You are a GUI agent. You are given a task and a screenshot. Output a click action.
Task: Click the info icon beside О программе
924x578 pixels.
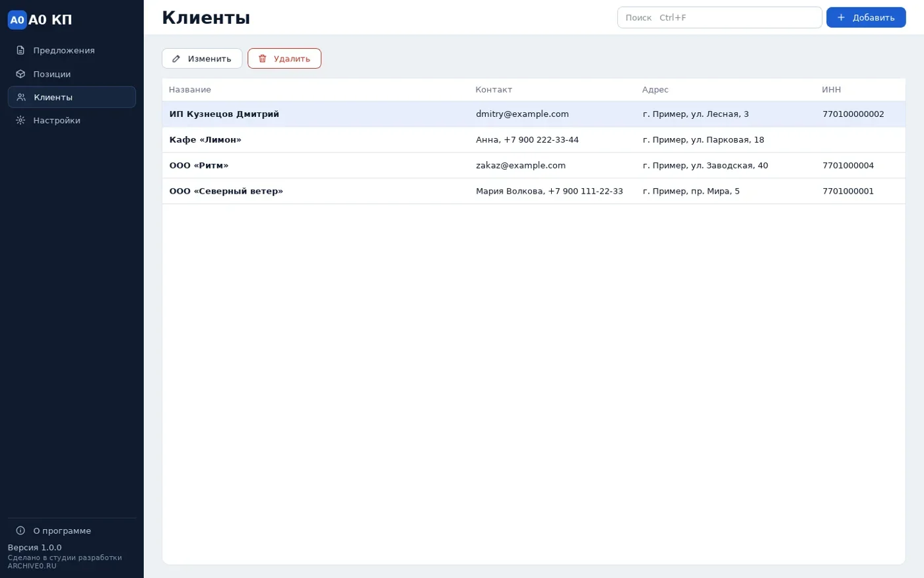(20, 530)
